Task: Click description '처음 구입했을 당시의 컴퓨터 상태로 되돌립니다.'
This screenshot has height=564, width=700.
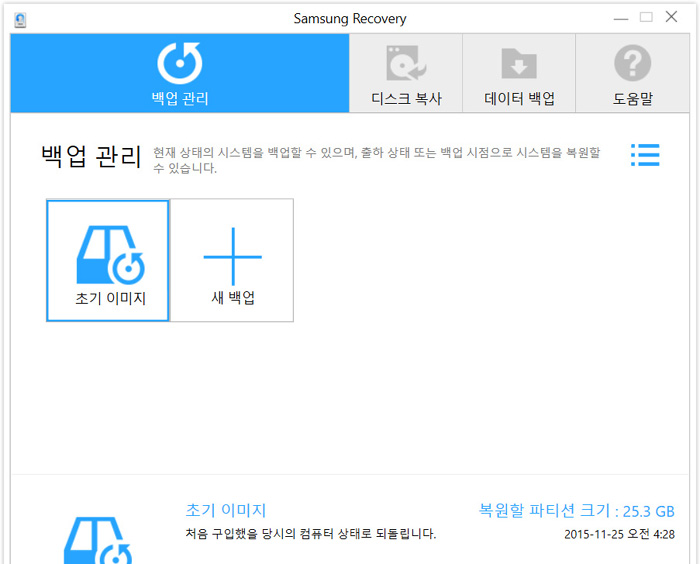Action: pos(311,534)
